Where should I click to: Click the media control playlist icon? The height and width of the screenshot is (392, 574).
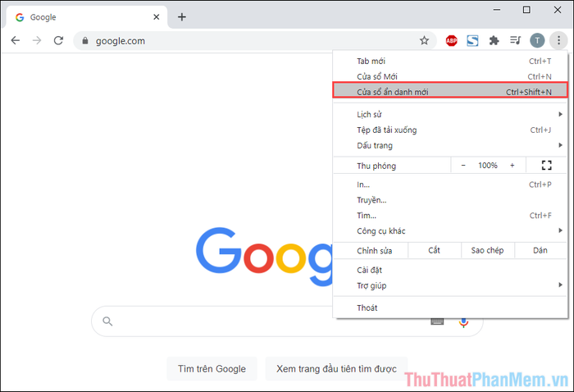516,40
